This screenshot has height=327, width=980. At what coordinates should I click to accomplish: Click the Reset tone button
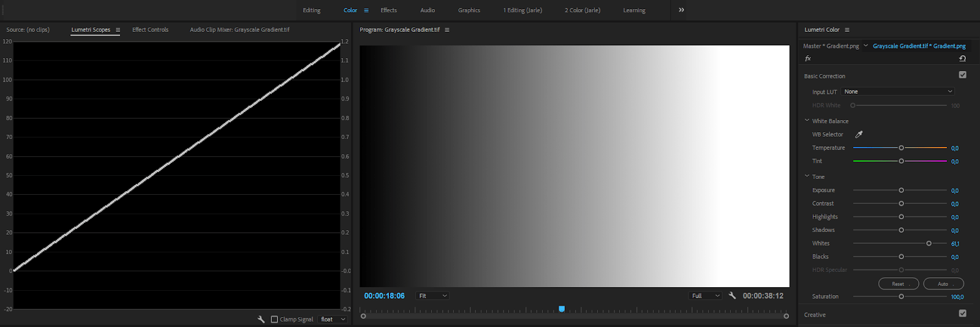898,284
